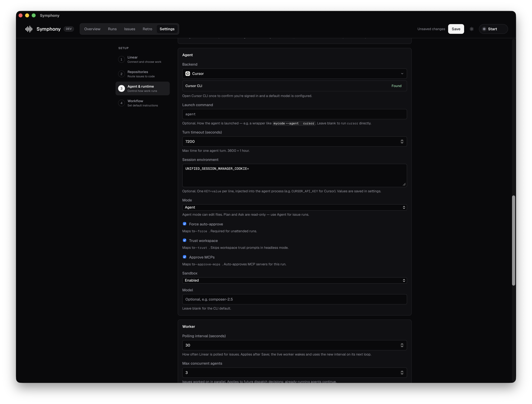
Task: Click the DEV badge next to Symphony
Action: point(69,29)
